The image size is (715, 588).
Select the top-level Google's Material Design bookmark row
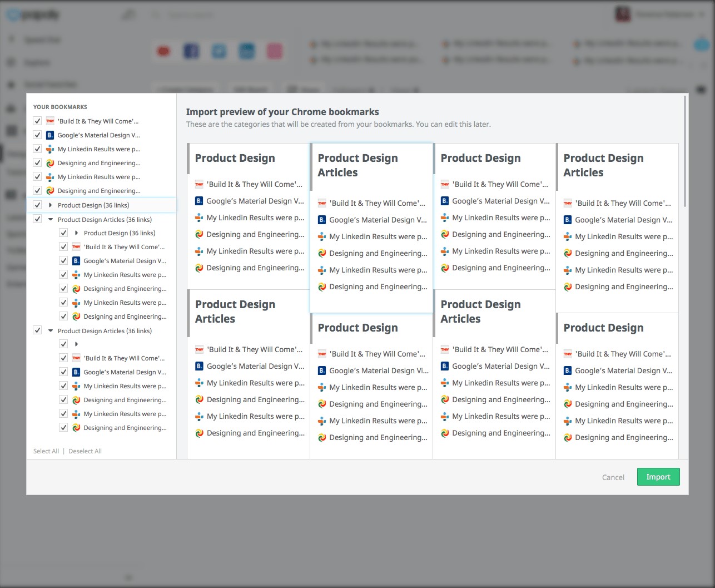click(x=98, y=135)
